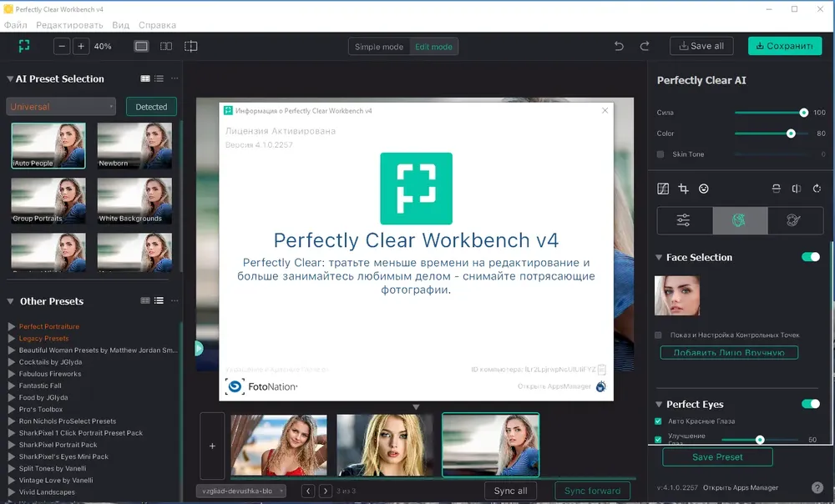Screen dimensions: 835x504
Task: Collapse the Other Presets section
Action: click(x=10, y=301)
